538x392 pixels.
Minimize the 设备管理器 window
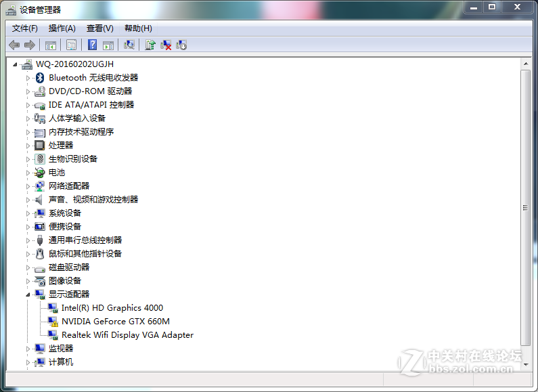click(x=474, y=7)
